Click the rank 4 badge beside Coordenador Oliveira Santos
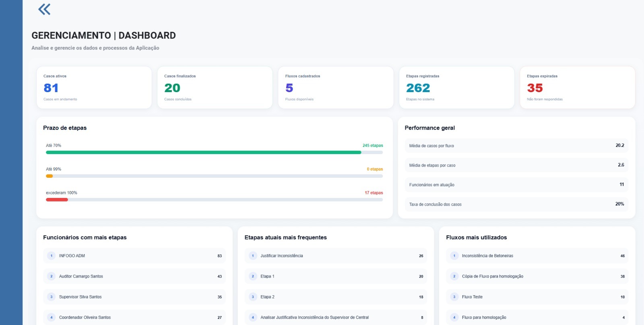 click(x=51, y=317)
